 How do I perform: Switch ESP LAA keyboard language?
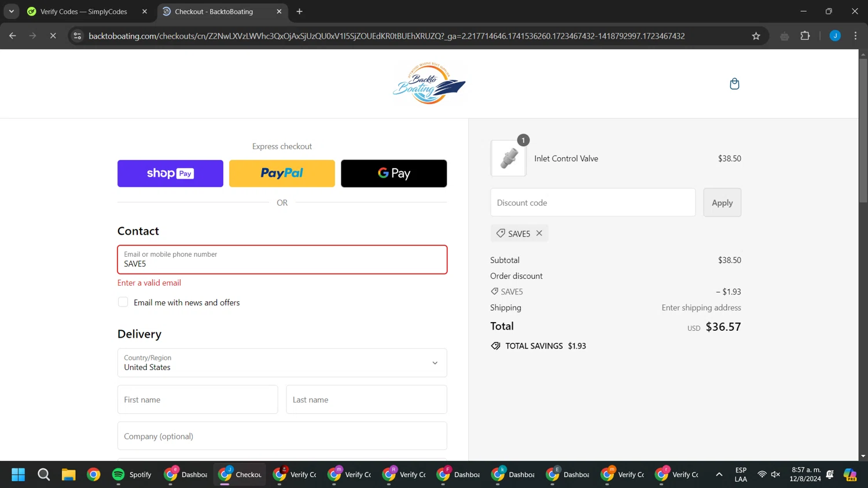pyautogui.click(x=741, y=475)
